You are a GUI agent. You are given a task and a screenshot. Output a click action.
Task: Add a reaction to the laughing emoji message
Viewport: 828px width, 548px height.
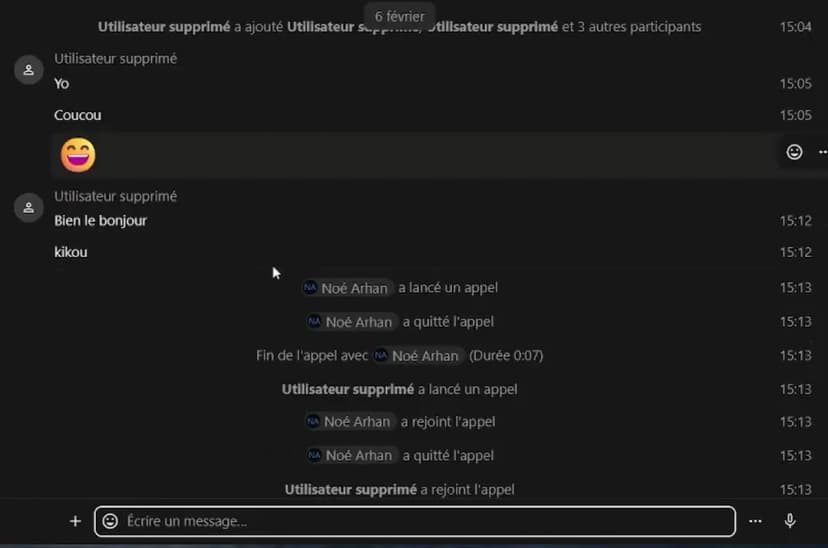794,152
